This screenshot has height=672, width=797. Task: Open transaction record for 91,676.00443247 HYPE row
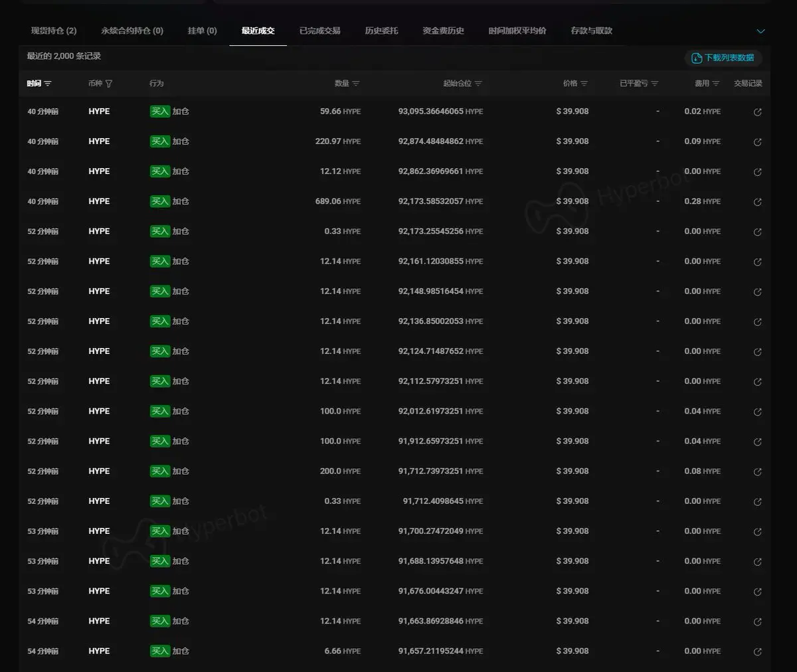pyautogui.click(x=757, y=592)
